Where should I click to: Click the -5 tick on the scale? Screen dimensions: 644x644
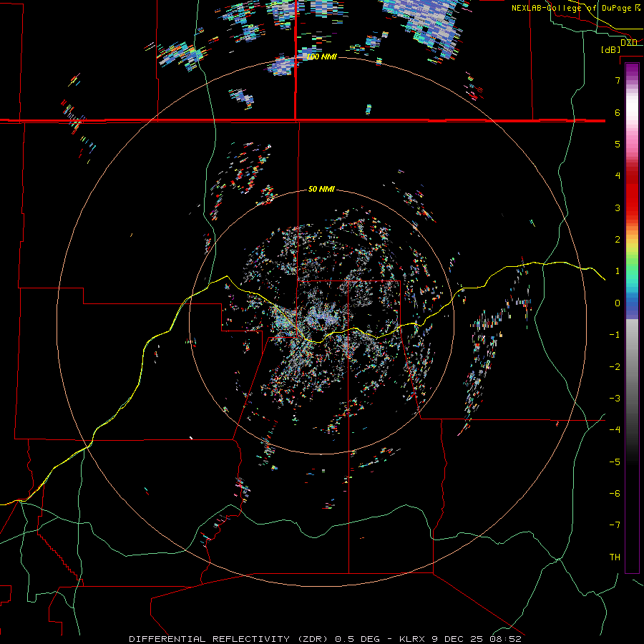pyautogui.click(x=615, y=462)
